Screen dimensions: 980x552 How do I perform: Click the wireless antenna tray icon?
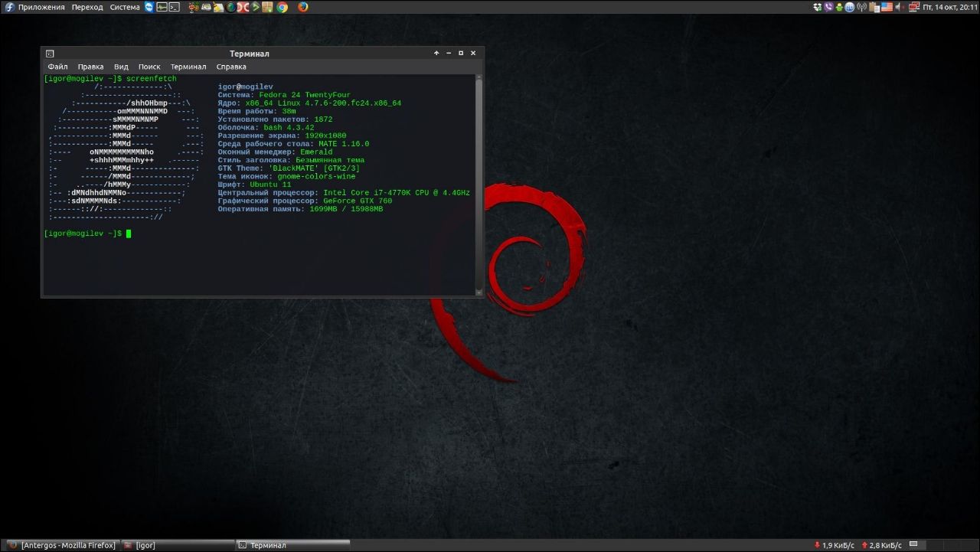click(861, 7)
